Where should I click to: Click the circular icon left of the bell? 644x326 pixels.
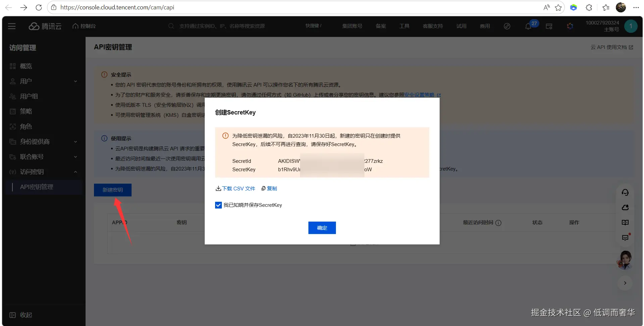[x=507, y=26]
